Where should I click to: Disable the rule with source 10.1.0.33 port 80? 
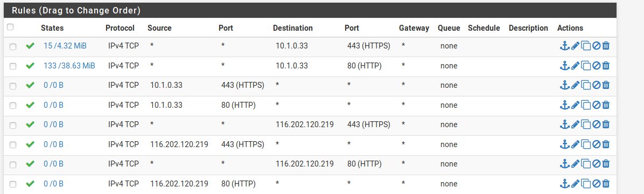[x=597, y=105]
